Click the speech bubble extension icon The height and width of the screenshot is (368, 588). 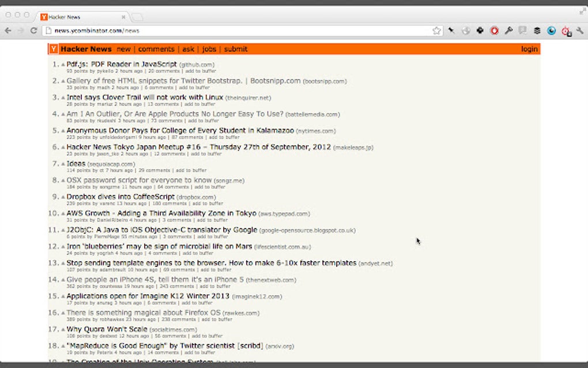click(523, 29)
